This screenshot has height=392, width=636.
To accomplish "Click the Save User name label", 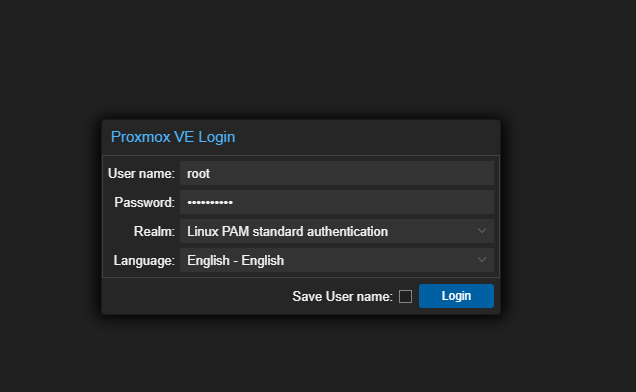I will coord(342,296).
